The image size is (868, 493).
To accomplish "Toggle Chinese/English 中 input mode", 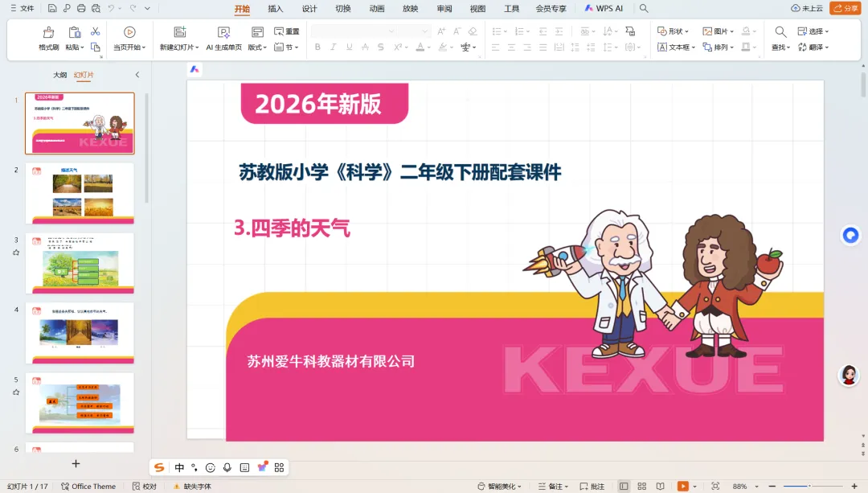I will point(179,467).
